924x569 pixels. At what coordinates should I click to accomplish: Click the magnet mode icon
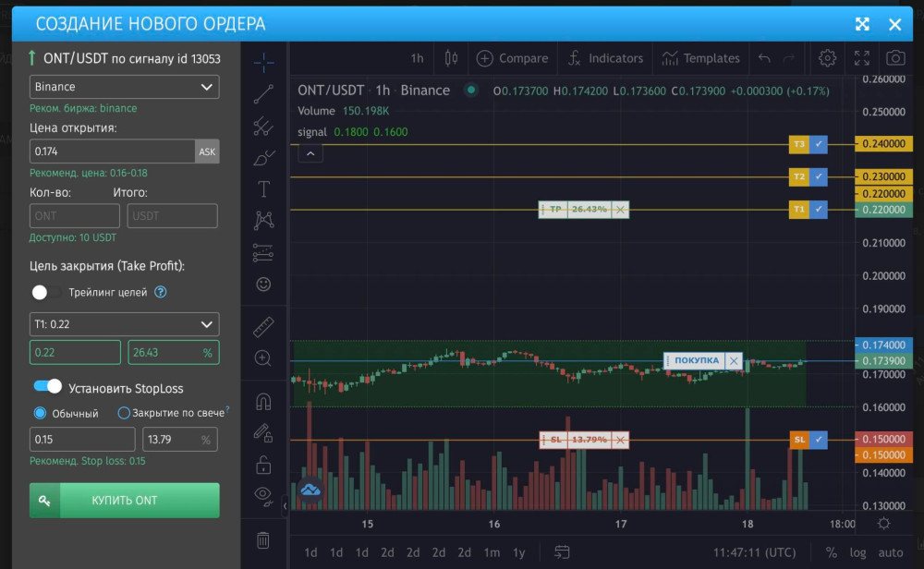(263, 402)
